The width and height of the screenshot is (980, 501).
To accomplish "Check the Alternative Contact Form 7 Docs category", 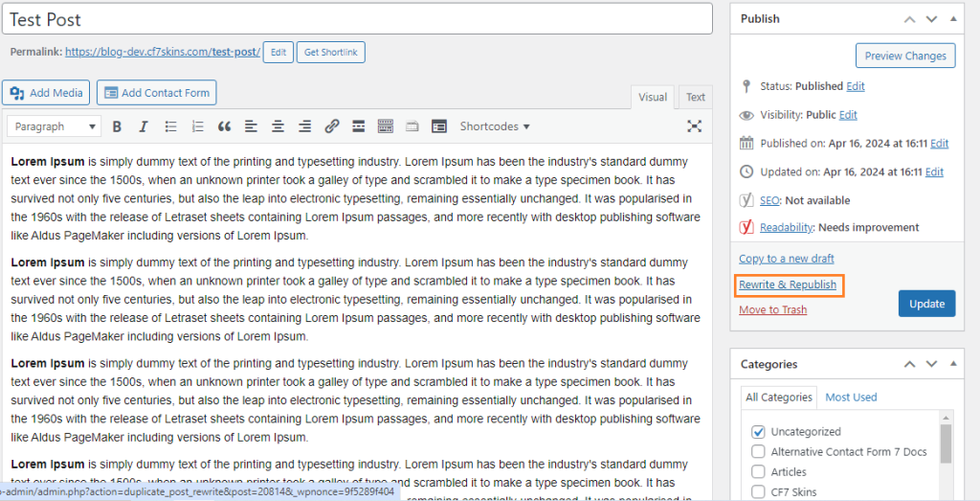I will (758, 452).
